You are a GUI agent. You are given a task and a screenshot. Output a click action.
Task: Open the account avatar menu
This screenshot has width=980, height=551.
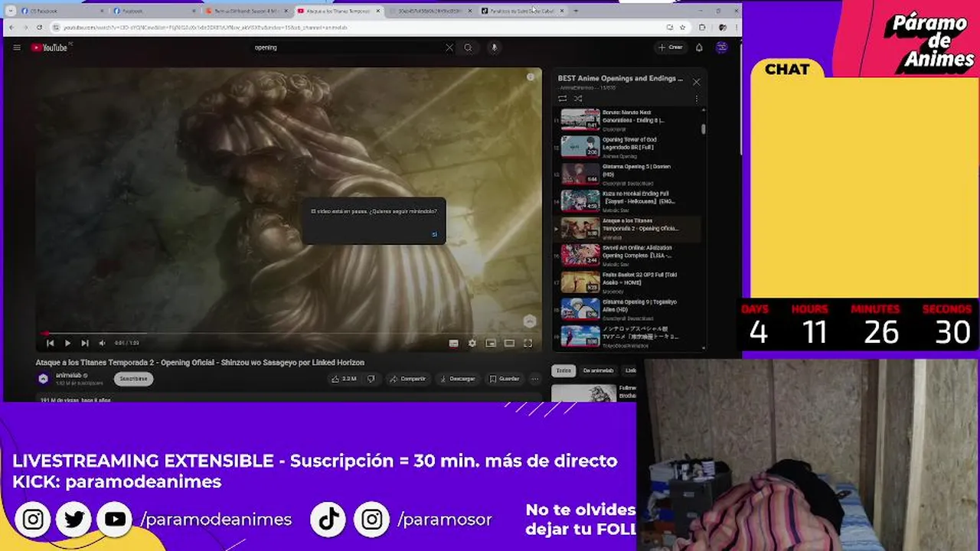(x=721, y=47)
